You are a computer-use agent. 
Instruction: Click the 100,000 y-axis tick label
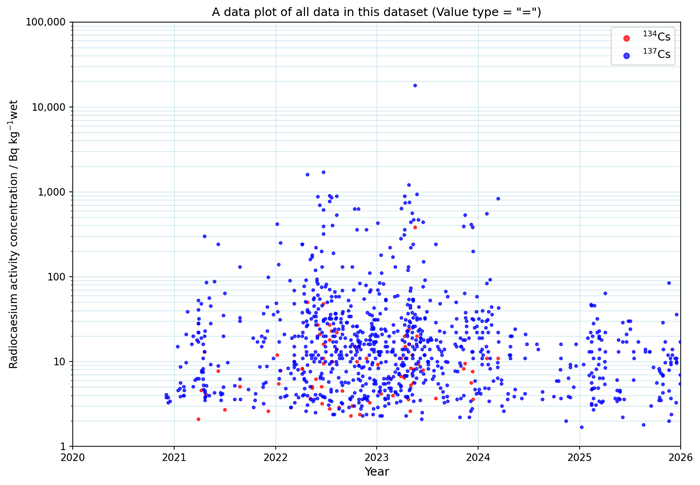pos(42,22)
